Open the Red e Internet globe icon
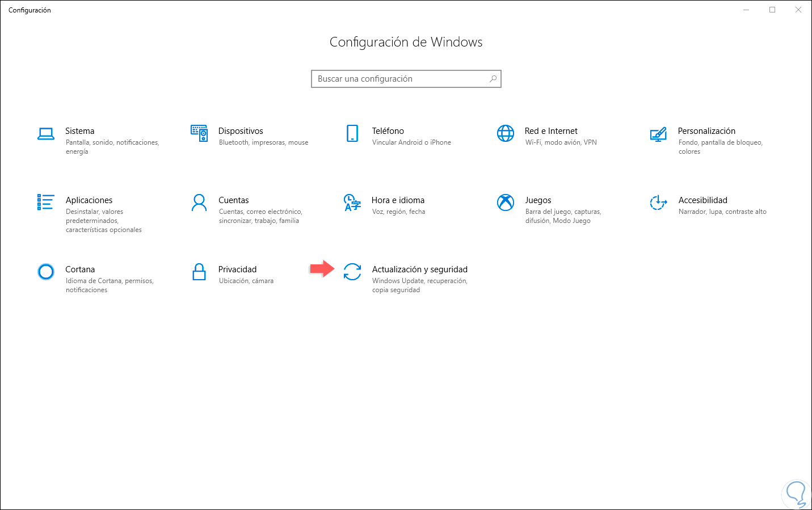 [506, 133]
